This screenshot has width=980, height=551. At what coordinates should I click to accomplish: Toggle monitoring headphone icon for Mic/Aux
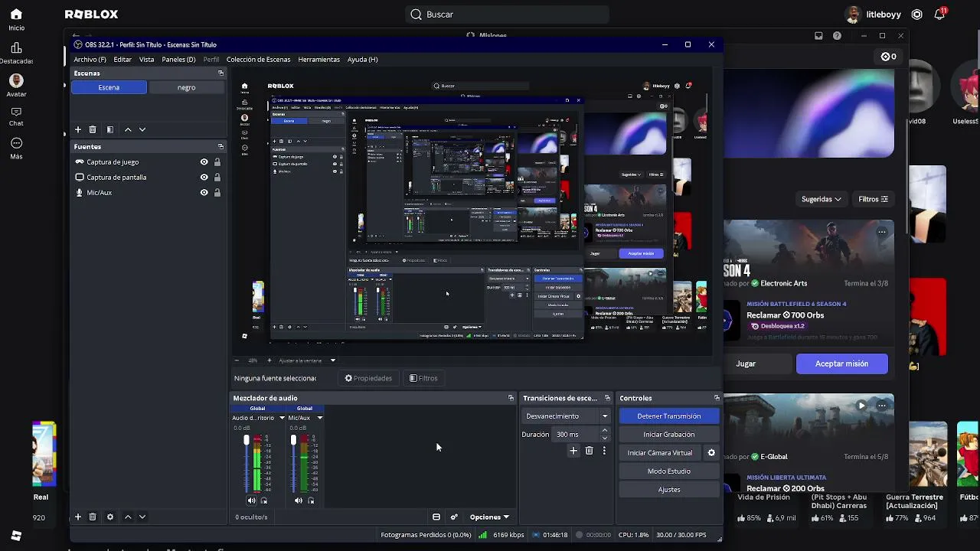click(311, 500)
